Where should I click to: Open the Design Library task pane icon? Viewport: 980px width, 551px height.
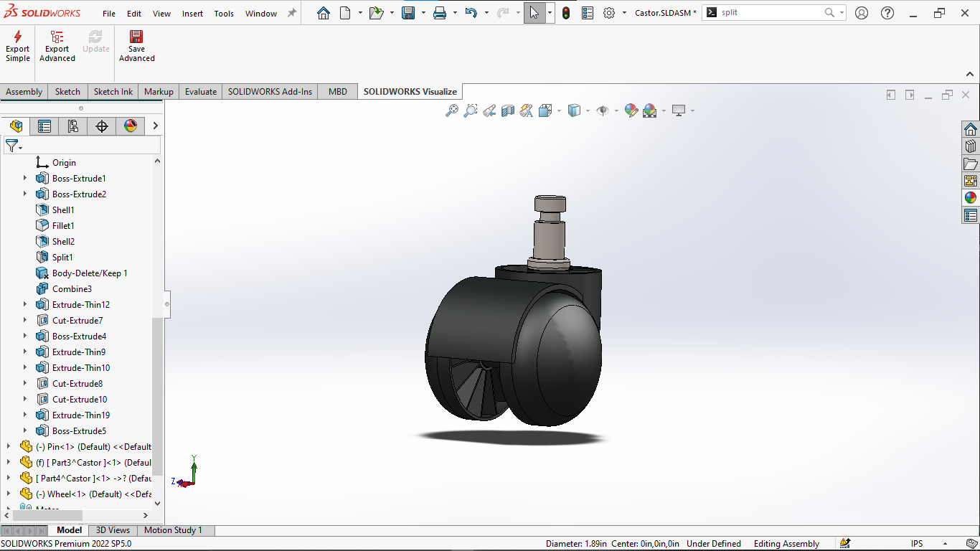pos(971,146)
